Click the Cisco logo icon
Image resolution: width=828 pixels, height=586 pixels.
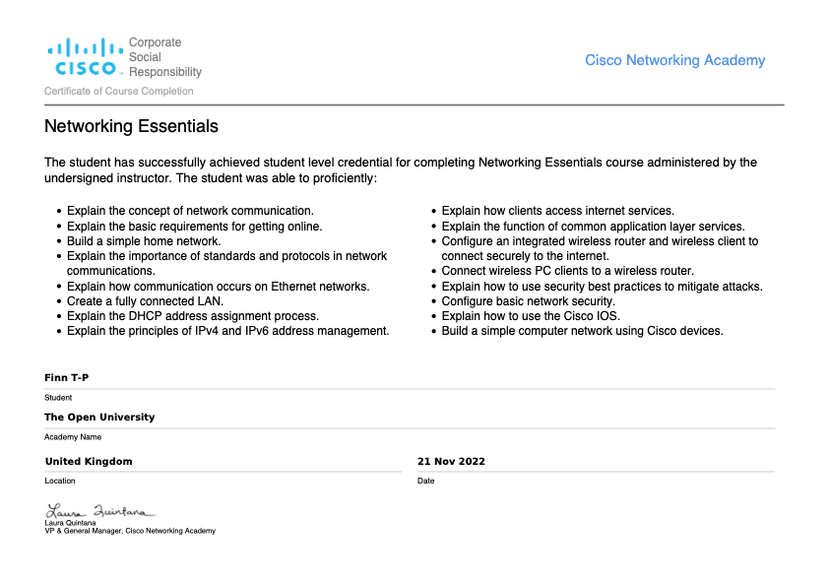[83, 57]
